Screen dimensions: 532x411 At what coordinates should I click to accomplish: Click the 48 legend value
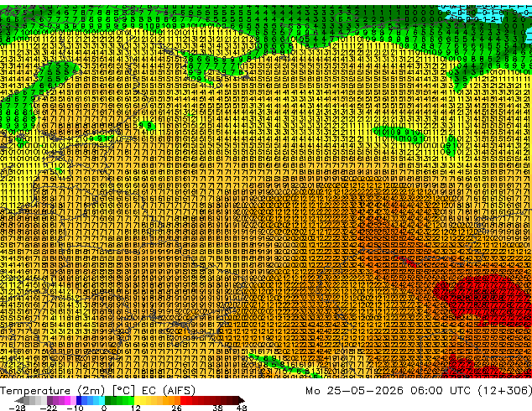pos(242,408)
